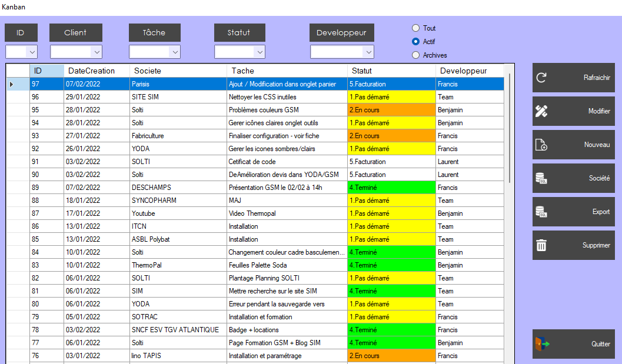Click the Youtube society cell
Screen dimensions: 622x364
178,213
